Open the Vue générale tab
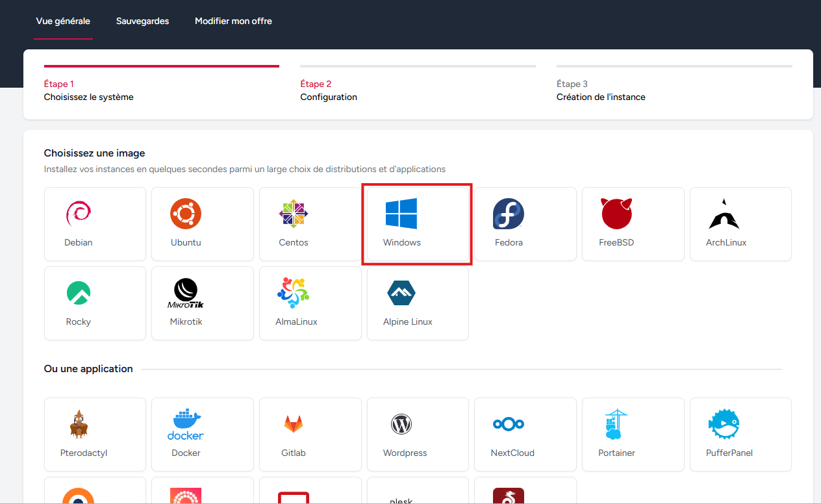821x504 pixels. (63, 21)
